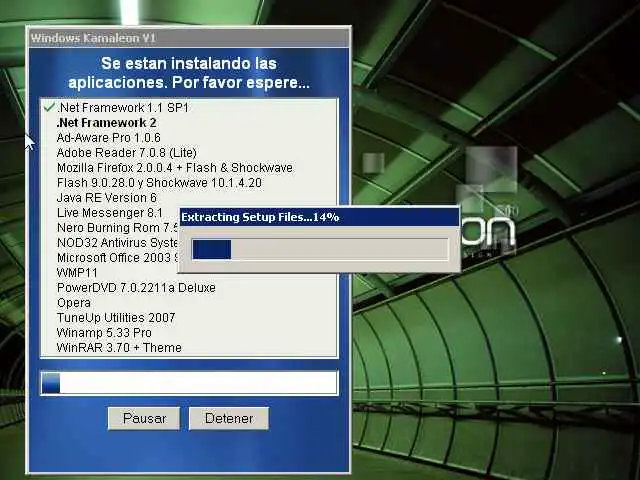This screenshot has height=480, width=640.
Task: Select the "Opera" entry
Action: 74,303
